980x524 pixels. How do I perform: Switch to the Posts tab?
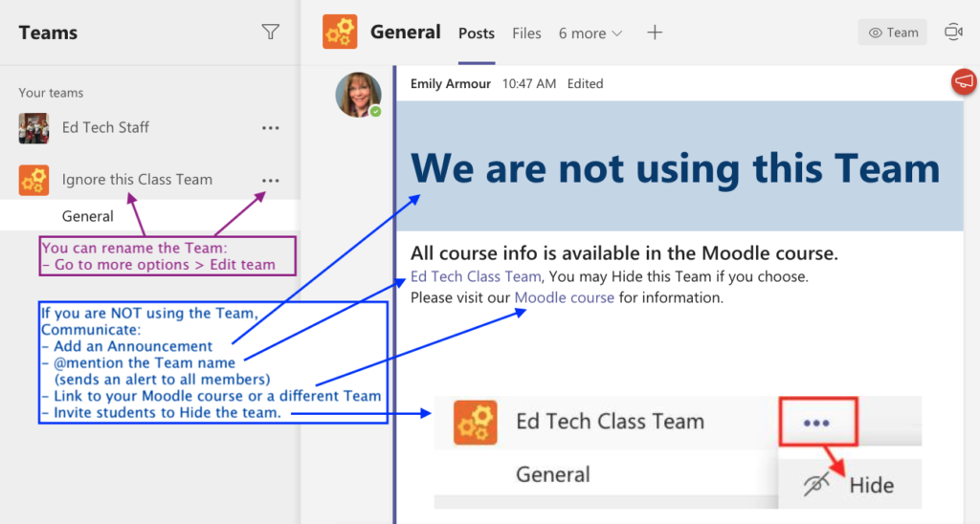[x=477, y=33]
